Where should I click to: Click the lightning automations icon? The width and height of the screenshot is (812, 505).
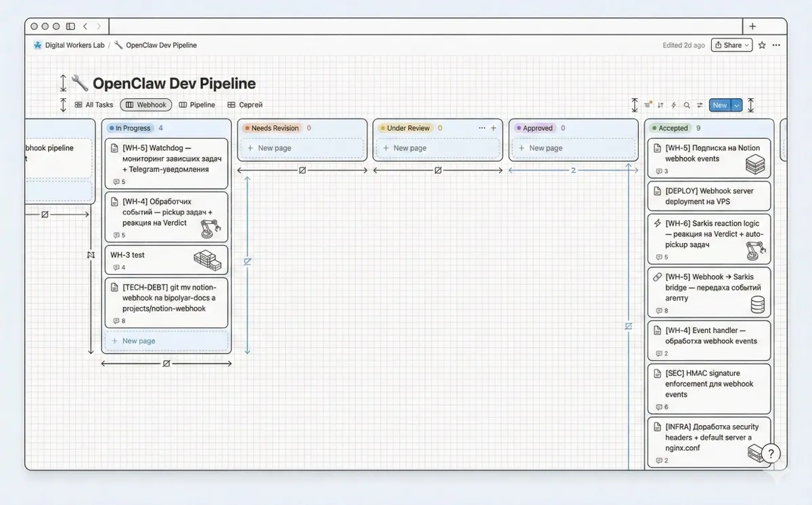click(674, 105)
